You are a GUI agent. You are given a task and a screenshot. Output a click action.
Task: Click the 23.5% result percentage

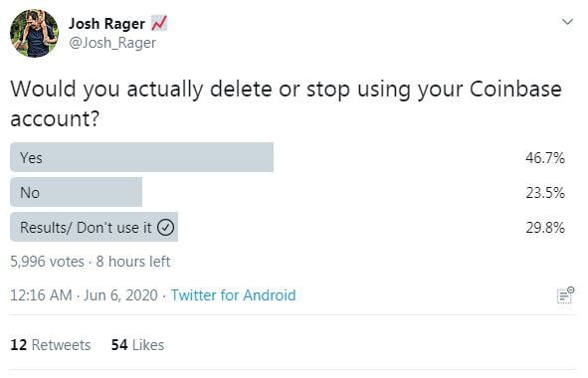[x=545, y=192]
